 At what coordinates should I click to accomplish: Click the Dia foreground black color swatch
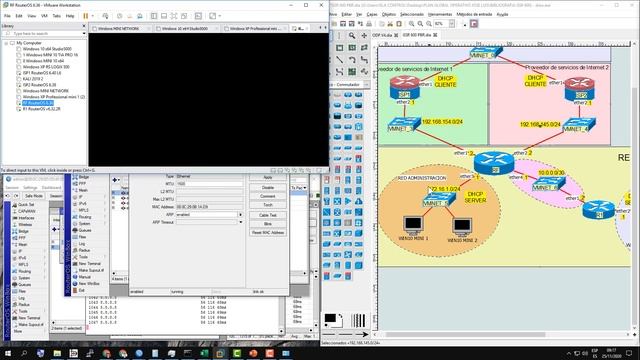click(x=330, y=318)
